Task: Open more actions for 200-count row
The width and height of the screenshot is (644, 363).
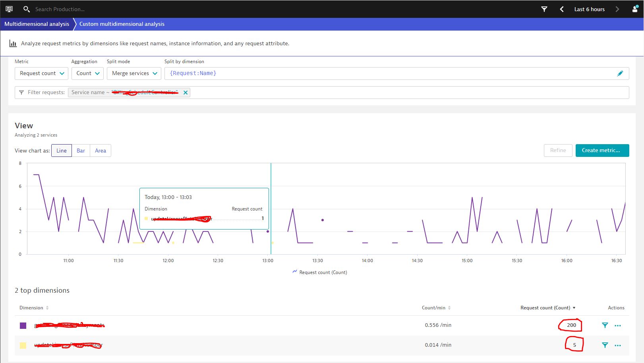Action: 618,326
